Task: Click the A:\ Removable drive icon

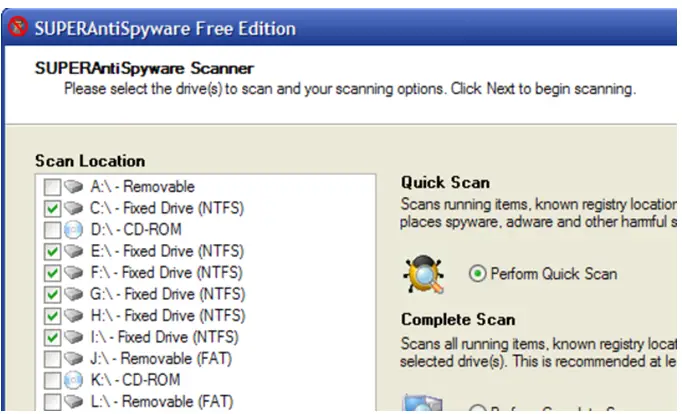Action: coord(74,187)
